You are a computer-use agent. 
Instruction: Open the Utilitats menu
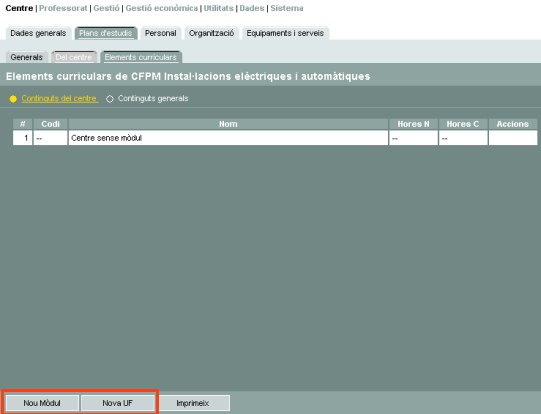click(218, 8)
